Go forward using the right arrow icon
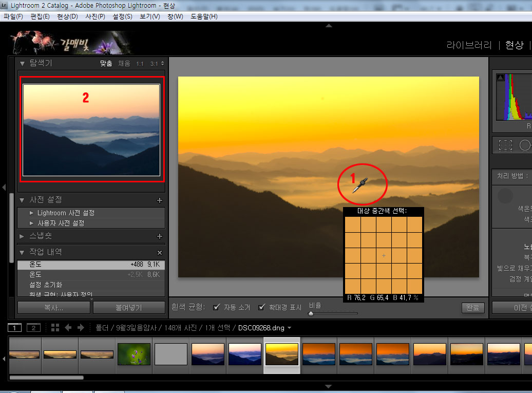The image size is (532, 393). pyautogui.click(x=81, y=328)
